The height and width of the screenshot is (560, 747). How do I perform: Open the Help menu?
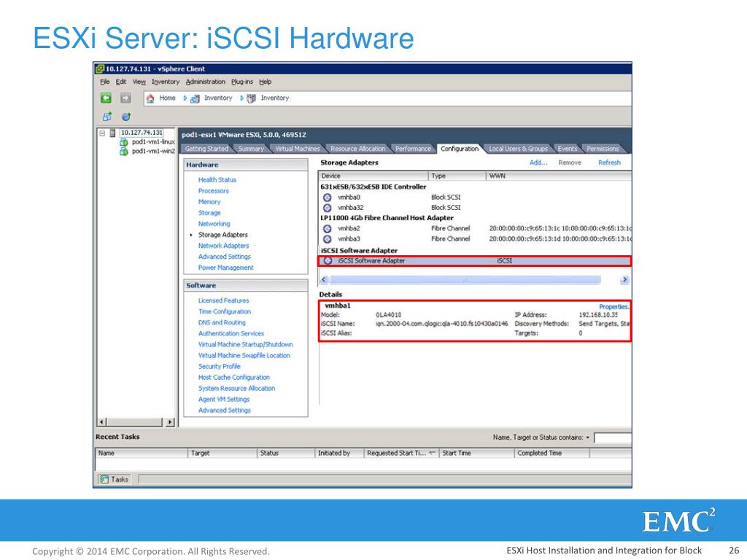[266, 82]
